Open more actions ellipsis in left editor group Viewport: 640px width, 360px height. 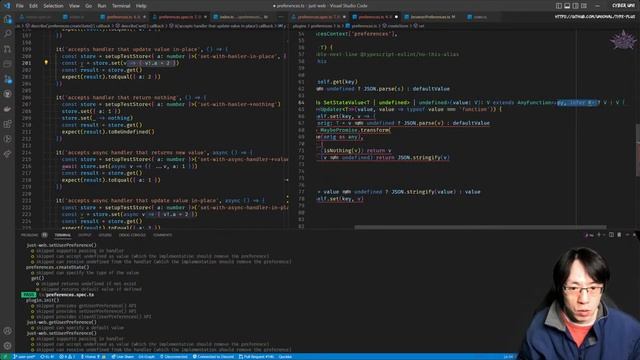(280, 17)
